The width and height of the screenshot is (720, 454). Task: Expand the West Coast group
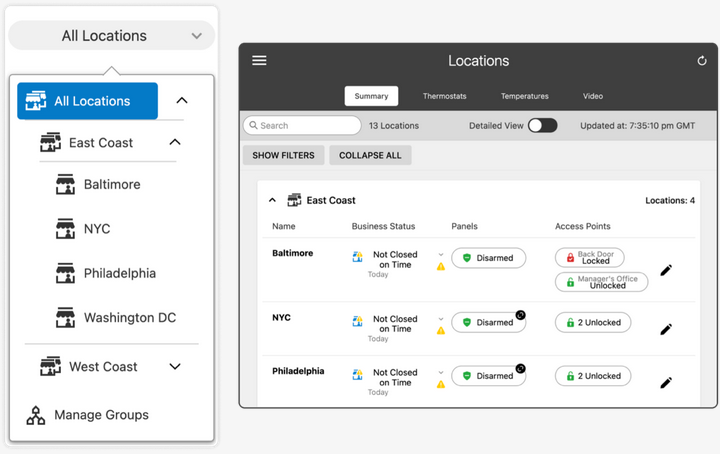pyautogui.click(x=175, y=367)
